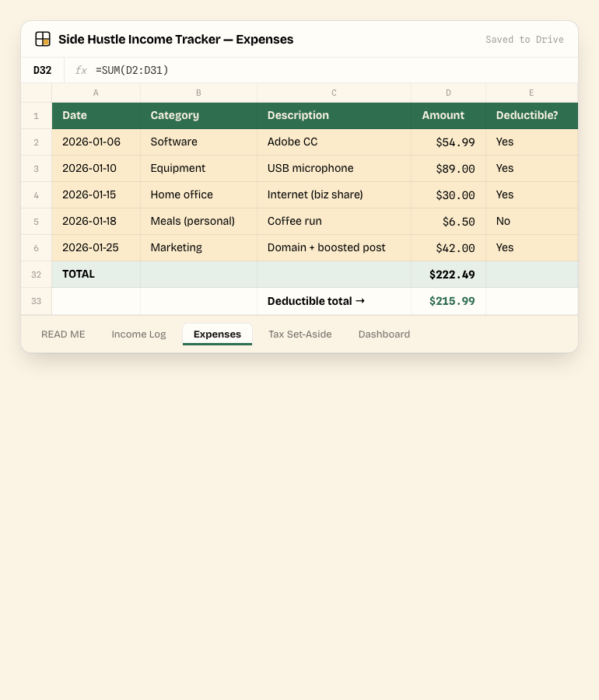599x700 pixels.
Task: Click the spreadsheet grid app icon
Action: [x=43, y=39]
